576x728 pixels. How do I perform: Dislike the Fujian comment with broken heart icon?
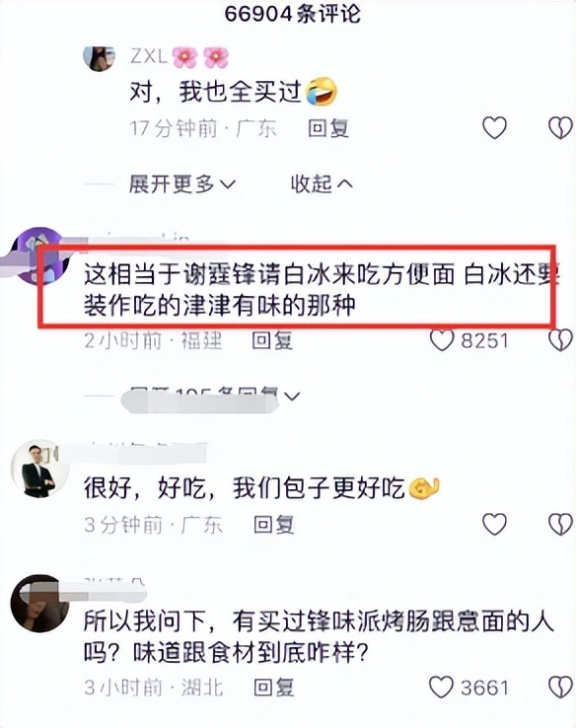tap(560, 340)
